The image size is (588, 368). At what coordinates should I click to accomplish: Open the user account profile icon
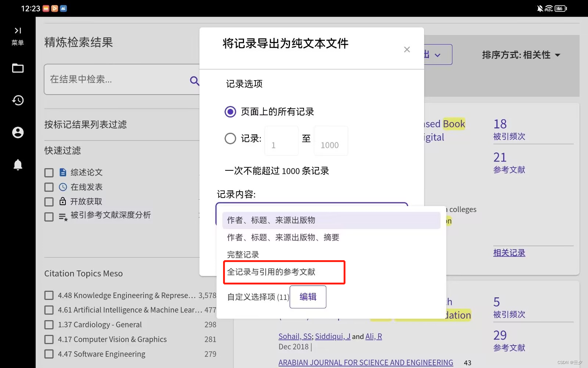point(18,132)
